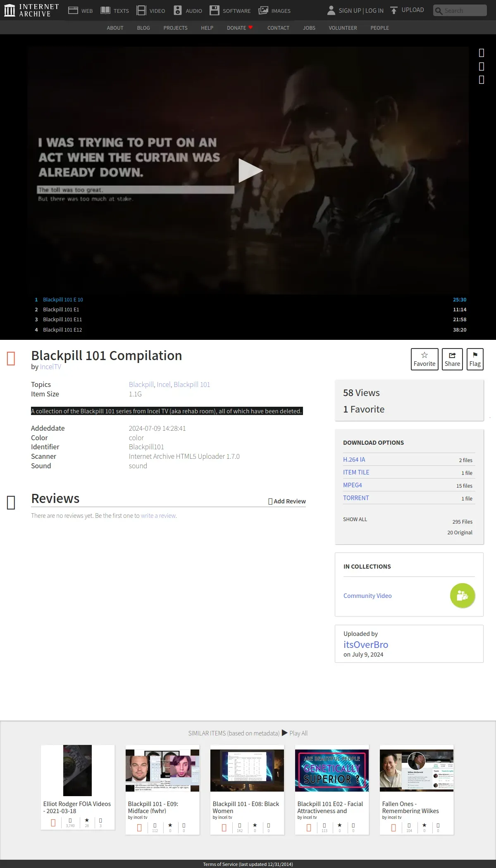Open the Community Video collection link
This screenshot has height=868, width=496.
[x=367, y=595]
